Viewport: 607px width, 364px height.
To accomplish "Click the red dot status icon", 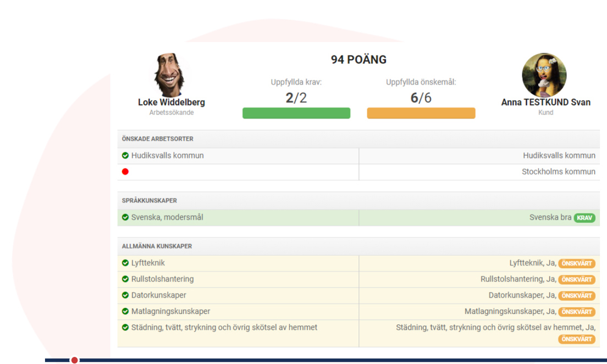I will tap(125, 172).
